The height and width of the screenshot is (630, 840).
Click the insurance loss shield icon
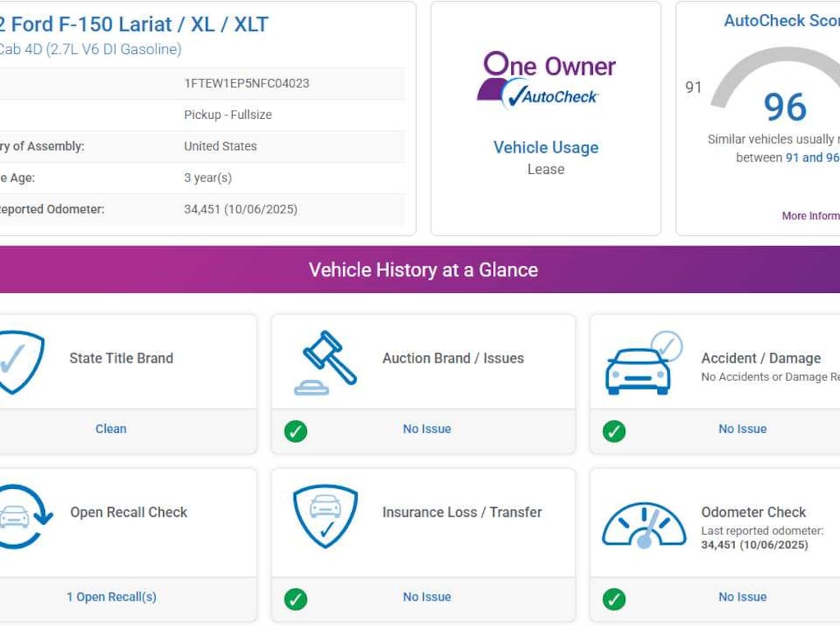tap(326, 516)
